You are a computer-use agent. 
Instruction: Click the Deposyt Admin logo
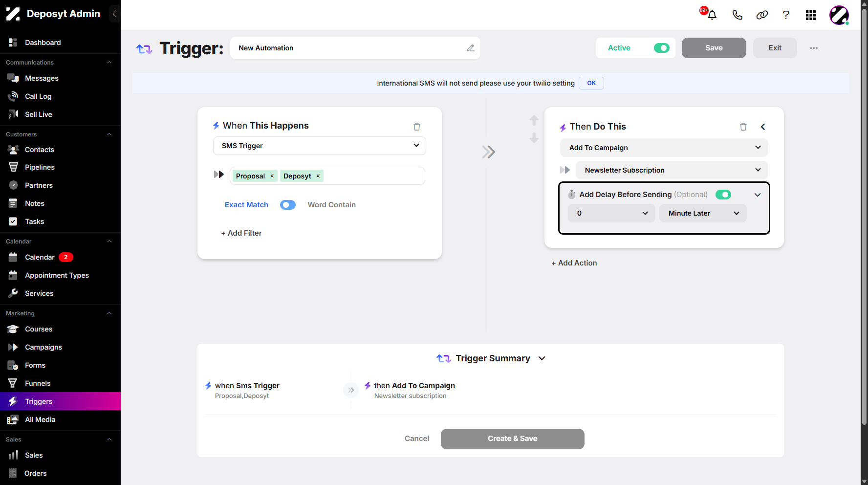13,14
